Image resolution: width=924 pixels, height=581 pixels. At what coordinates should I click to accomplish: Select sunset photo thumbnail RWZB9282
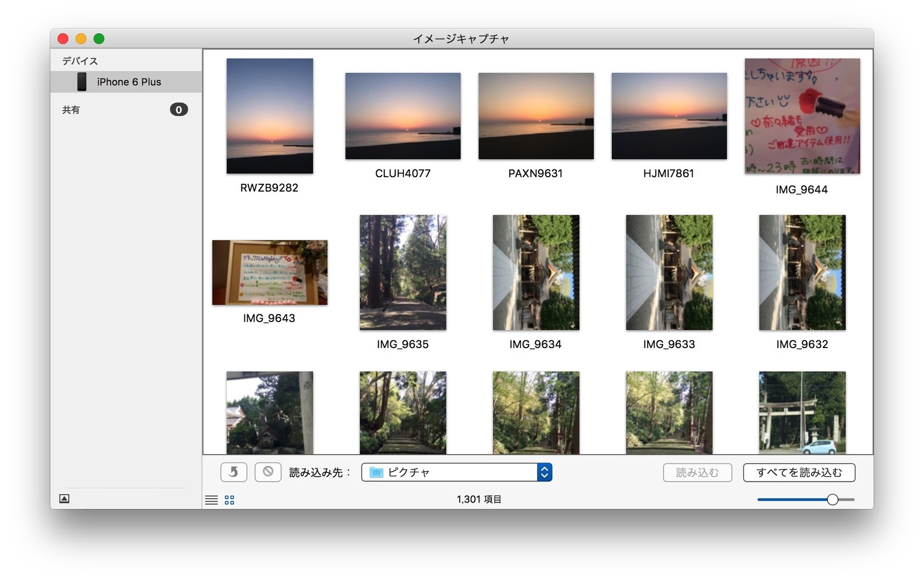tap(269, 116)
